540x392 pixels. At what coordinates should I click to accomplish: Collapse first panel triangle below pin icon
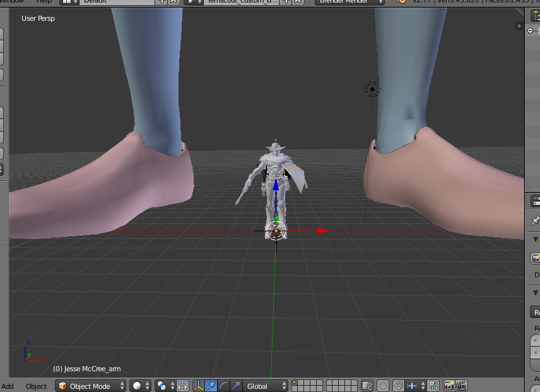536,239
